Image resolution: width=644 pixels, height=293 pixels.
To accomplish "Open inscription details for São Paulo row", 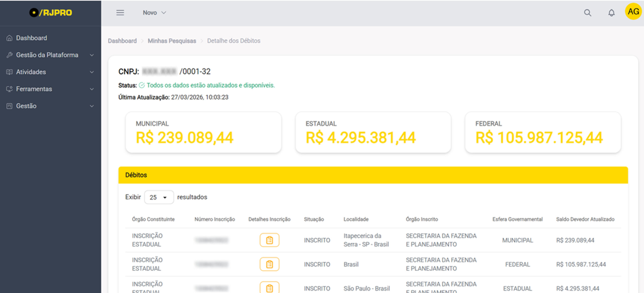I will tap(269, 288).
